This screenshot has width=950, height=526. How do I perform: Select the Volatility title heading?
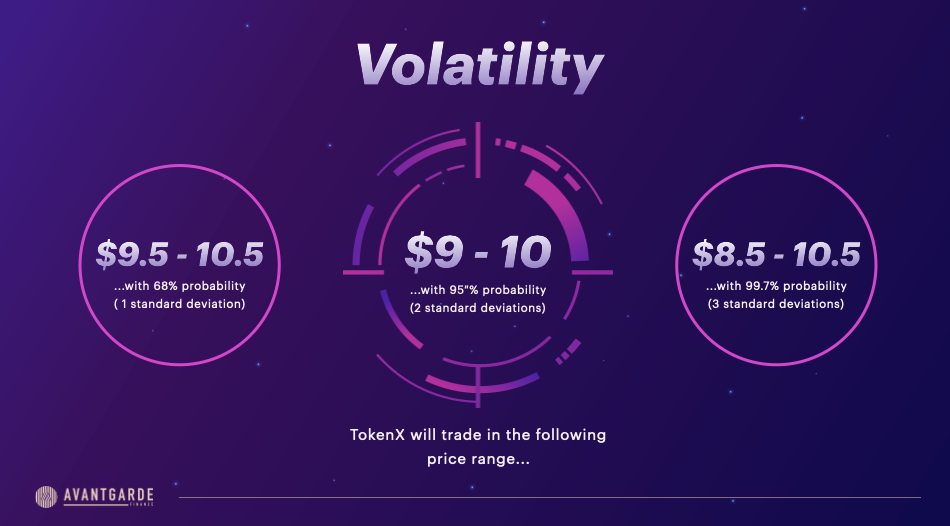point(479,65)
